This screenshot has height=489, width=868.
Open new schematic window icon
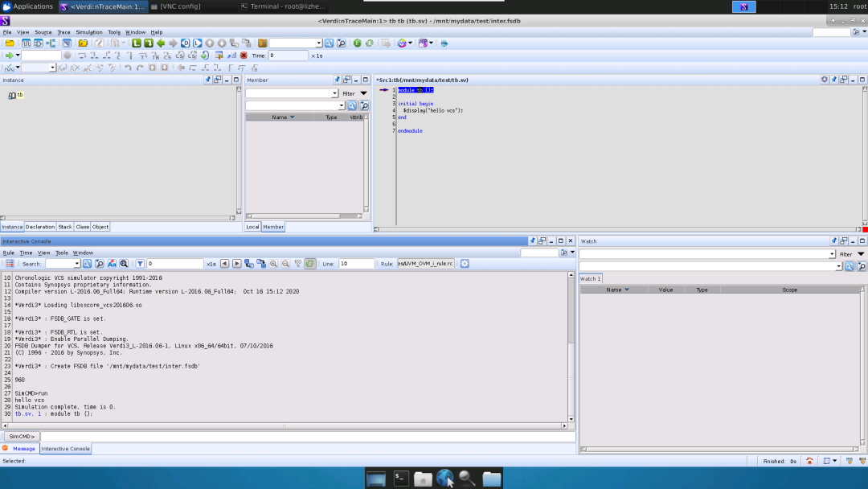pos(39,43)
